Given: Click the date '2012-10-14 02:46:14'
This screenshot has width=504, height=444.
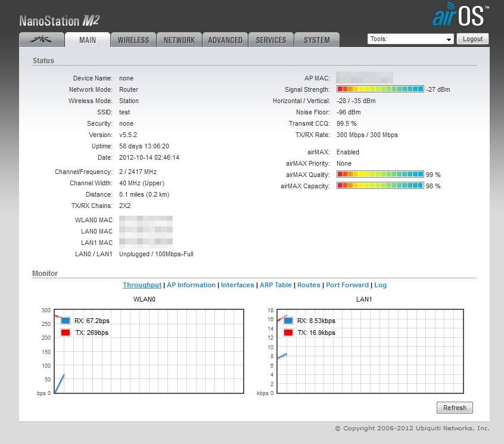Looking at the screenshot, I should pyautogui.click(x=149, y=157).
